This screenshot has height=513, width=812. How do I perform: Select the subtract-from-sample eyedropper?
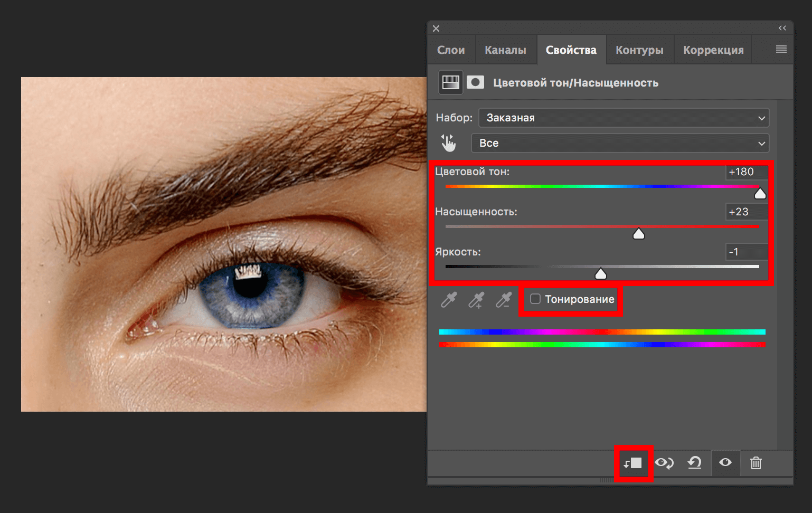tap(503, 300)
